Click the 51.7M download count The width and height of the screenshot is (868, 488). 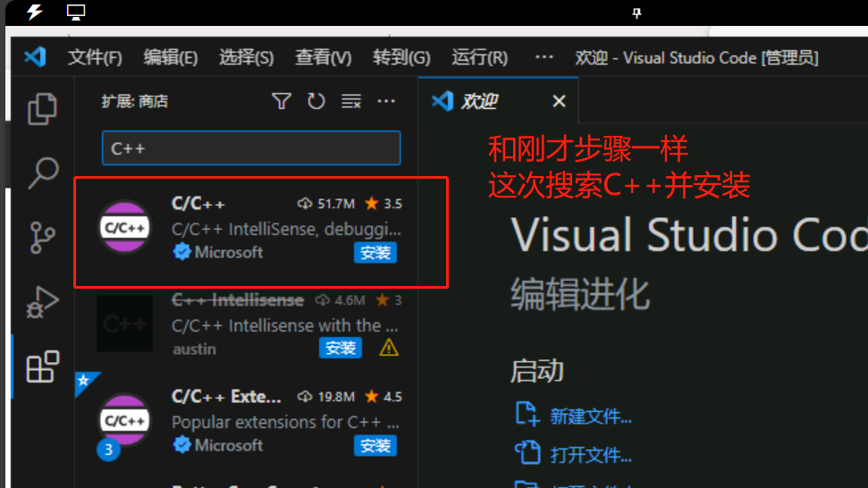[x=335, y=204]
